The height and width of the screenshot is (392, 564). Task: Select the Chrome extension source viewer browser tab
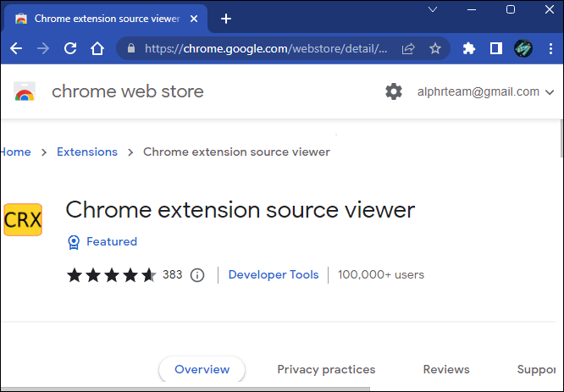point(107,19)
